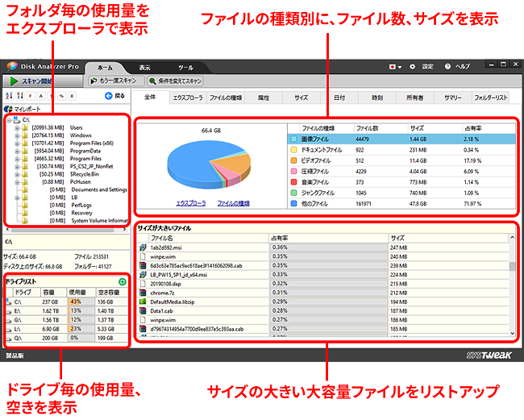
Task: Select the 他のファイル row
Action: coord(401,203)
